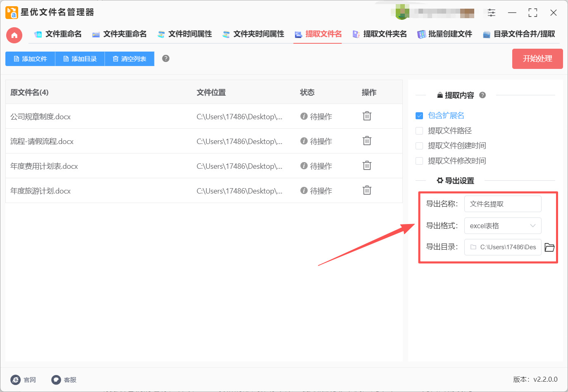Click 清空列表 button

click(x=129, y=59)
